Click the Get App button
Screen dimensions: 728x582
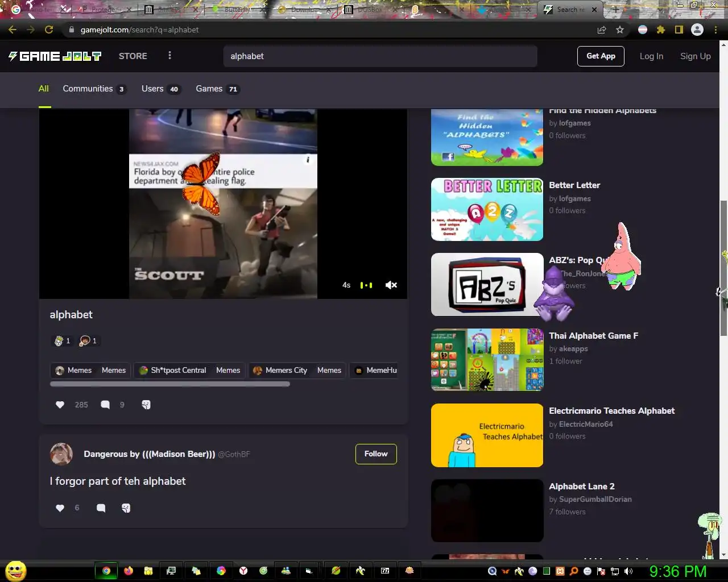[x=601, y=56]
